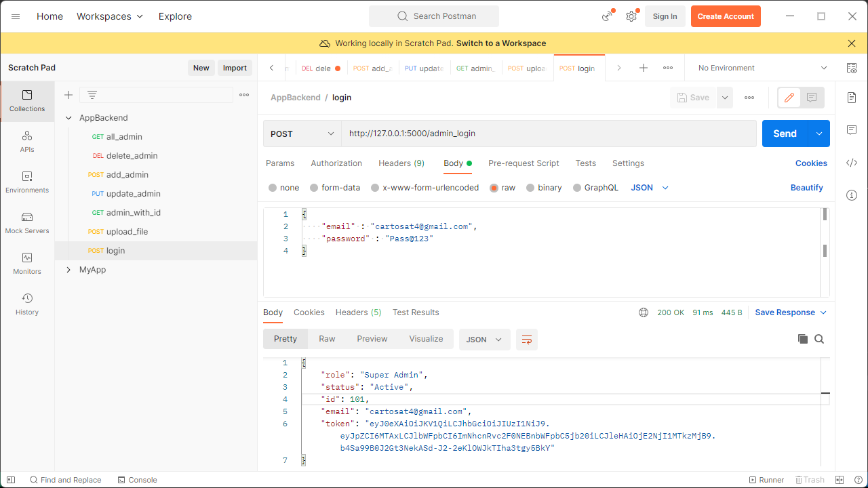Screen dimensions: 868x488
Task: Switch to pencil edit mode icon
Action: click(789, 98)
